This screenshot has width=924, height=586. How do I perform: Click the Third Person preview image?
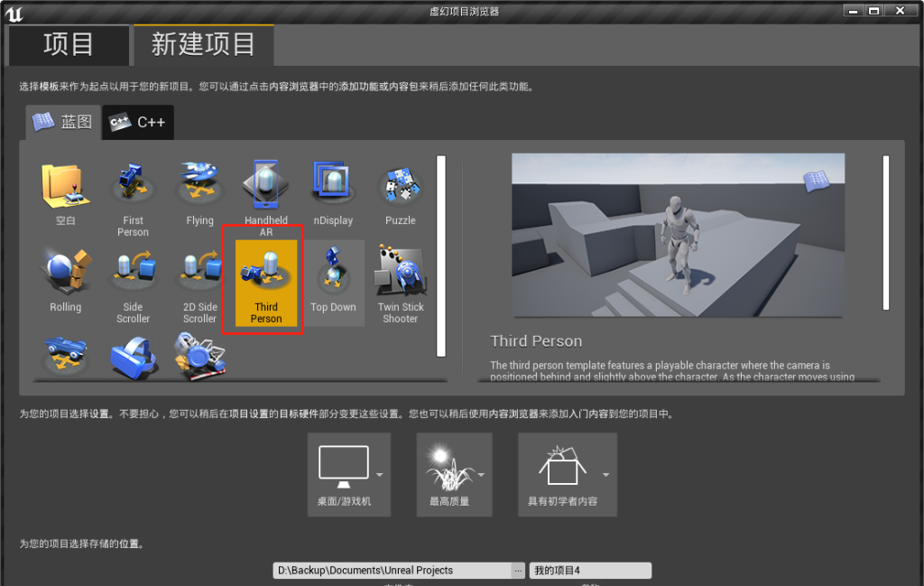coord(678,236)
